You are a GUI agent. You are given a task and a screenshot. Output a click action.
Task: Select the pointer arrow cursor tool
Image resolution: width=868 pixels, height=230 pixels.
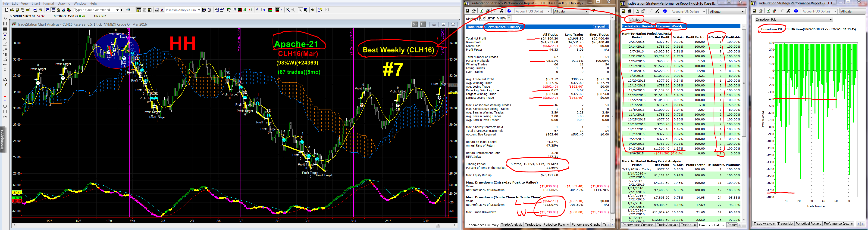point(301,10)
